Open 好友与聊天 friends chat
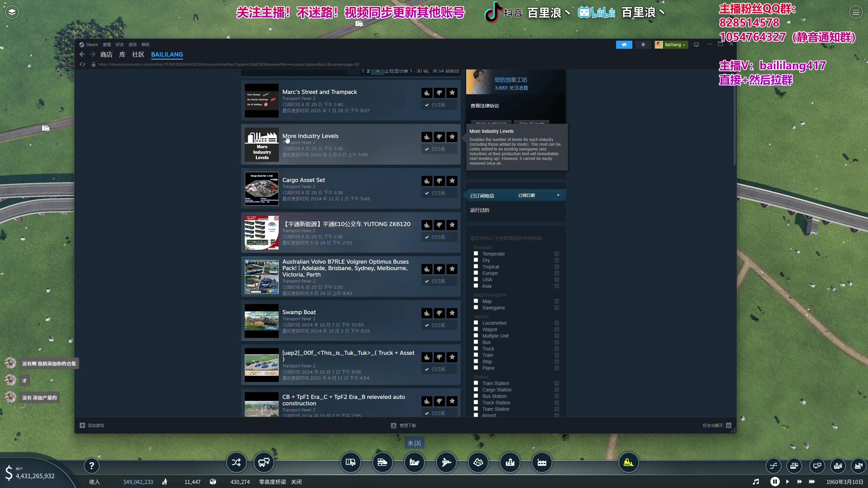The width and height of the screenshot is (868, 488). pyautogui.click(x=717, y=426)
